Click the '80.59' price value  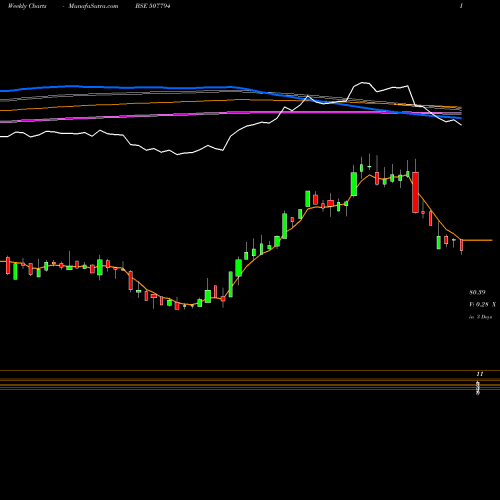click(x=477, y=292)
